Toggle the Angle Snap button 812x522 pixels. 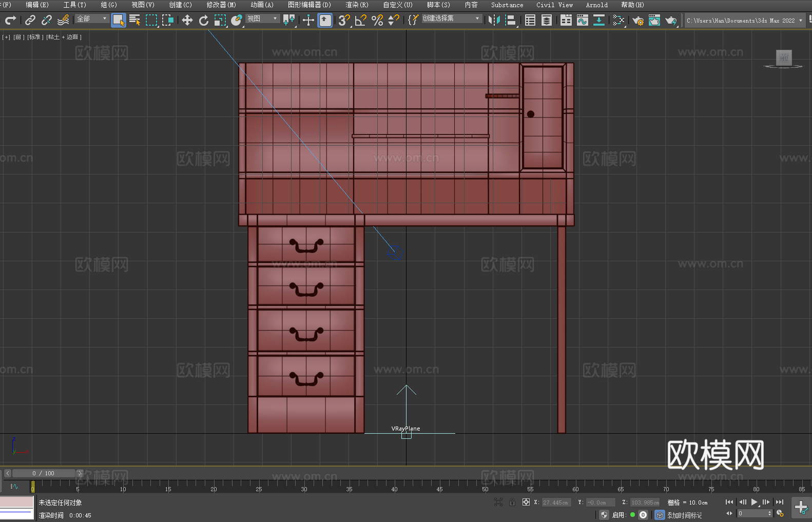(x=361, y=20)
